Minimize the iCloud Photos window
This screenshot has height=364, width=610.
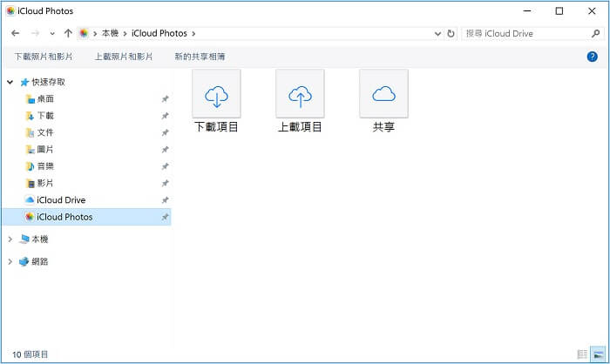pyautogui.click(x=527, y=11)
